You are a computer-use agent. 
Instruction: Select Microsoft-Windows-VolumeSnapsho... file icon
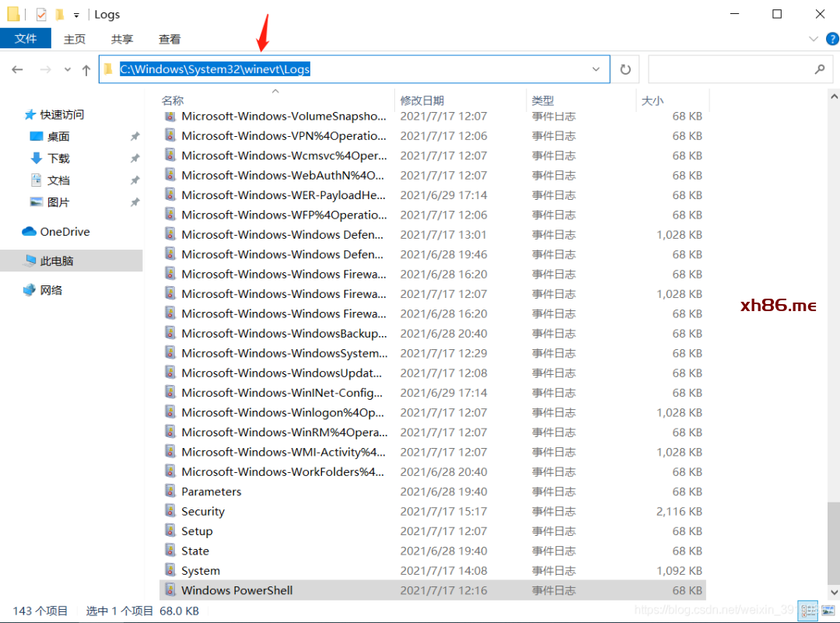tap(170, 116)
